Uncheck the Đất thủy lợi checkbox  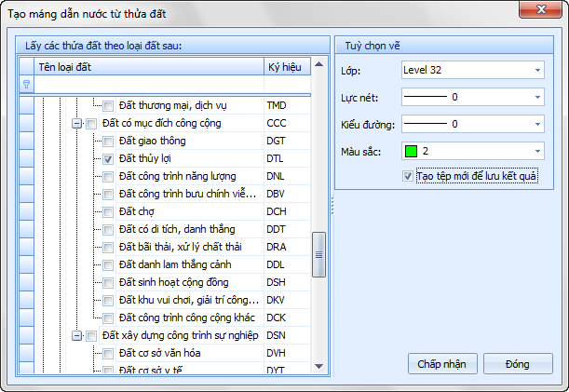click(108, 159)
